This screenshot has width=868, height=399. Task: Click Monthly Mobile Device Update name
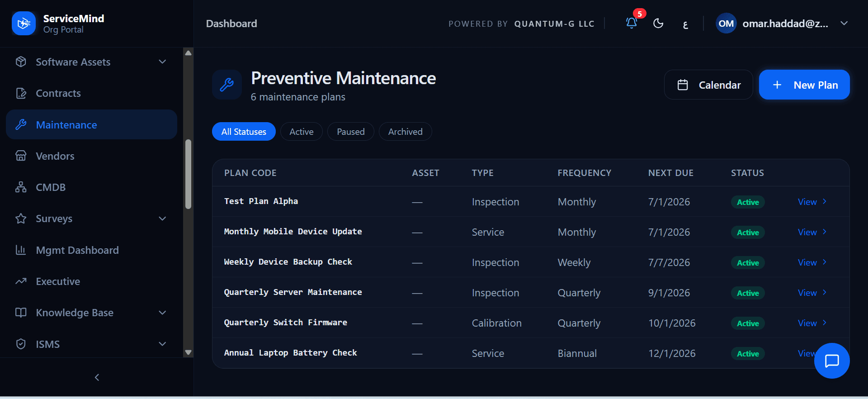293,232
